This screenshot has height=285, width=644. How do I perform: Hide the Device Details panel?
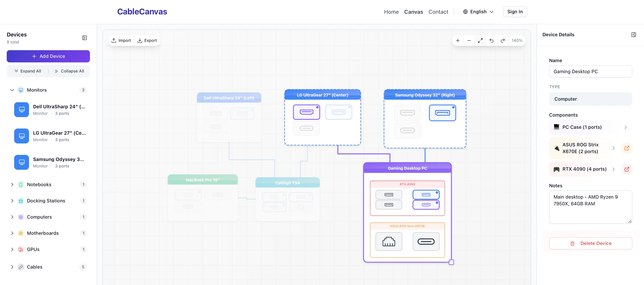tap(634, 34)
